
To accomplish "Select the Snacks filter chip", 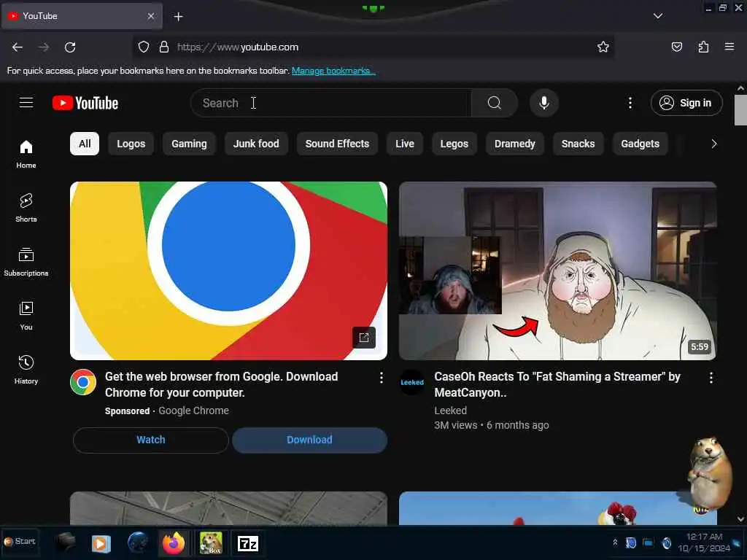I will click(578, 144).
